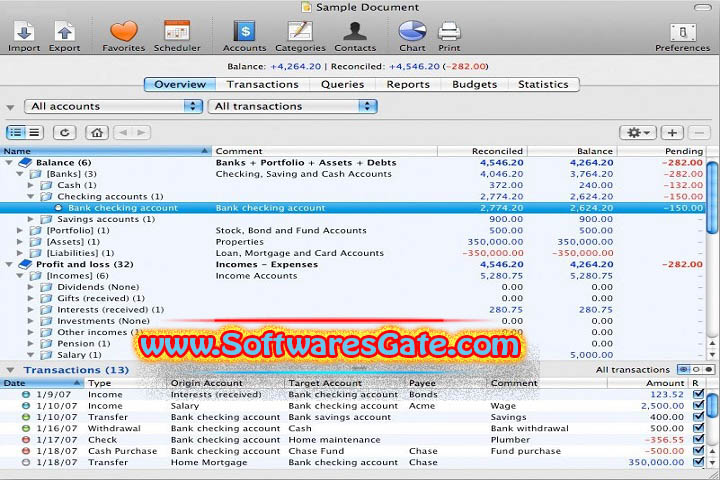Image resolution: width=720 pixels, height=480 pixels.
Task: Navigate back with left arrow
Action: pyautogui.click(x=123, y=133)
